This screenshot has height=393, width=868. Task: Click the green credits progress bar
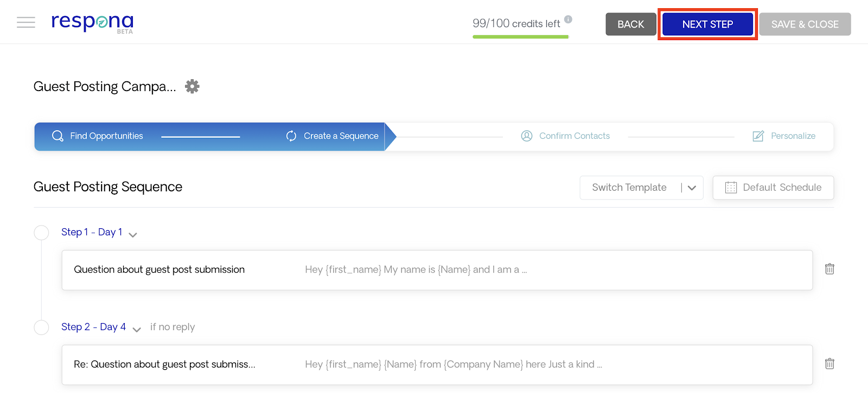point(520,37)
